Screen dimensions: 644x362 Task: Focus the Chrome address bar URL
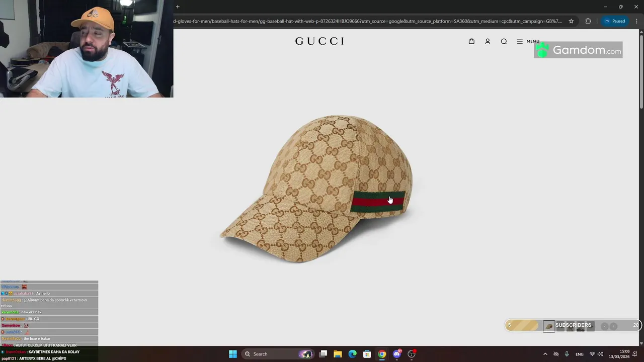tap(367, 21)
